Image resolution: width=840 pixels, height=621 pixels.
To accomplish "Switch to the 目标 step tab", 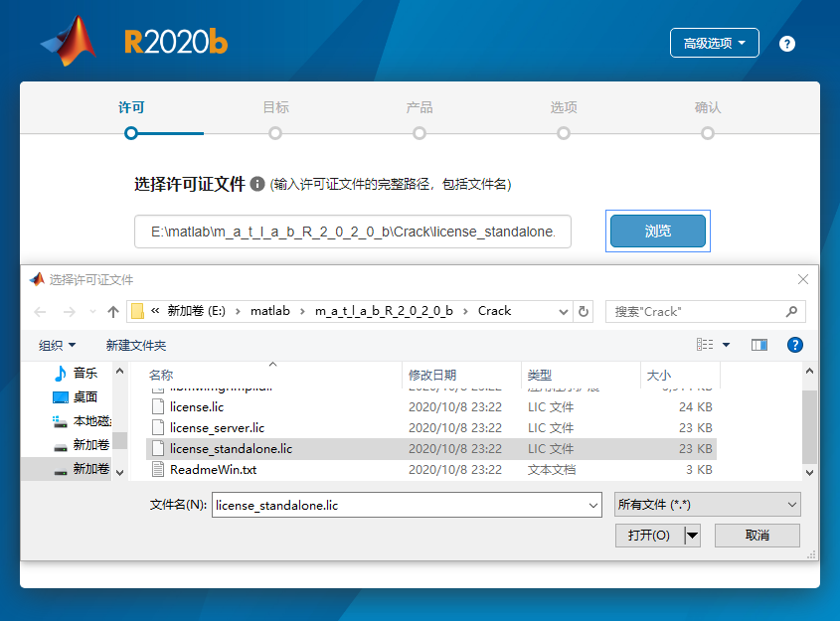I will pyautogui.click(x=275, y=108).
